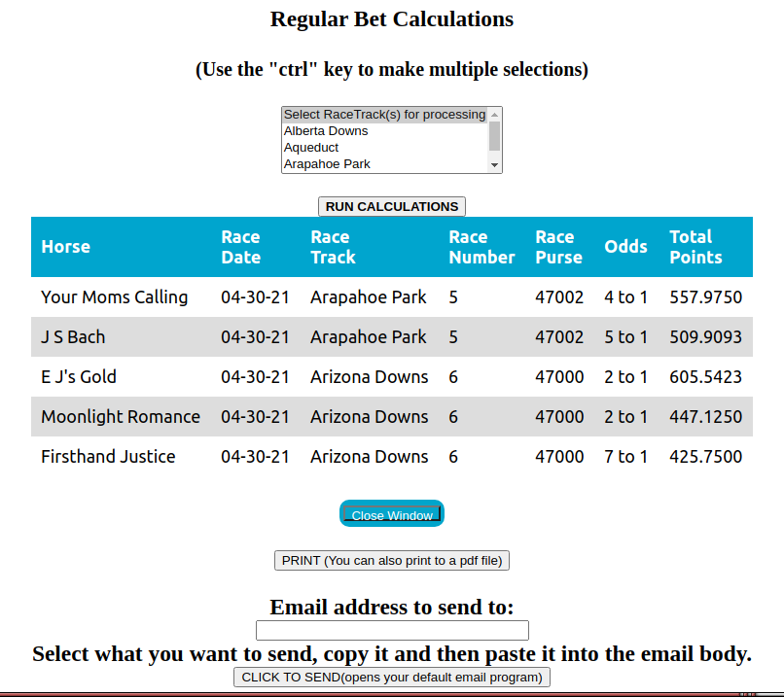Click the Race Number column header

481,247
